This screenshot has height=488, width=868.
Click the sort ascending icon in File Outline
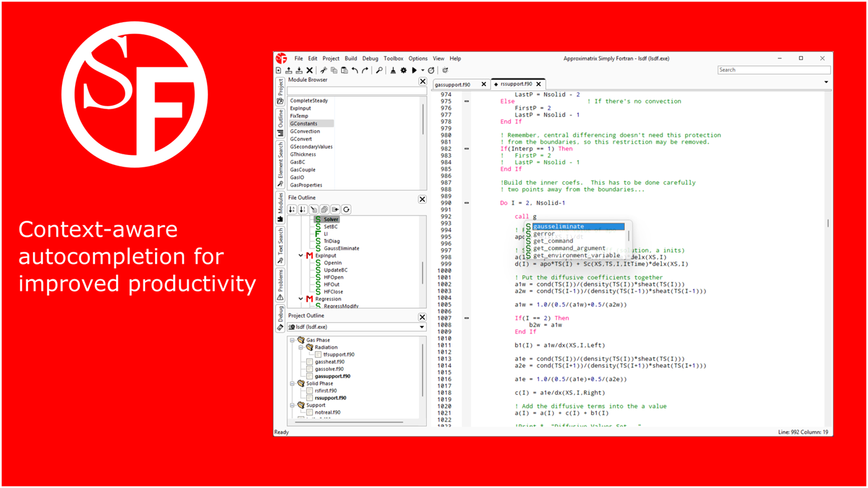click(x=292, y=210)
